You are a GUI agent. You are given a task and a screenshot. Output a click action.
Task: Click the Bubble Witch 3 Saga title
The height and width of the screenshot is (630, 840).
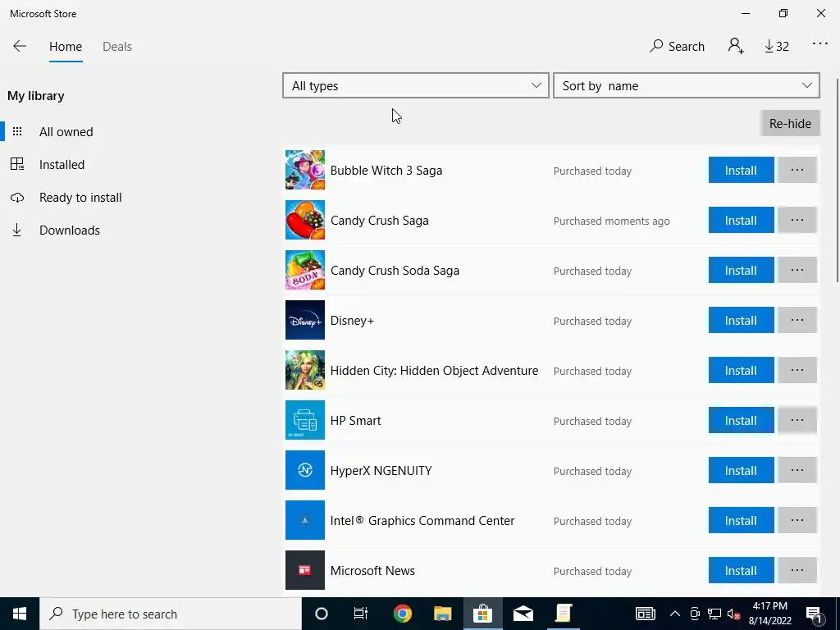pyautogui.click(x=386, y=171)
